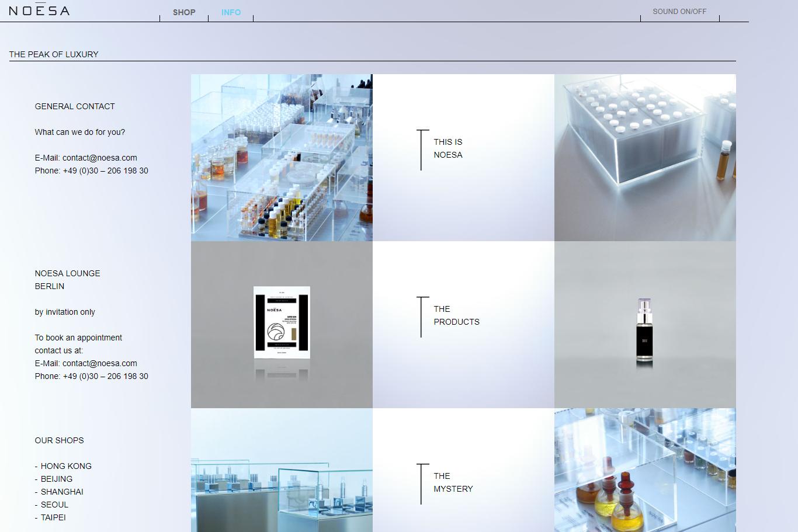Click the acrylic box with white caps image

(x=645, y=157)
